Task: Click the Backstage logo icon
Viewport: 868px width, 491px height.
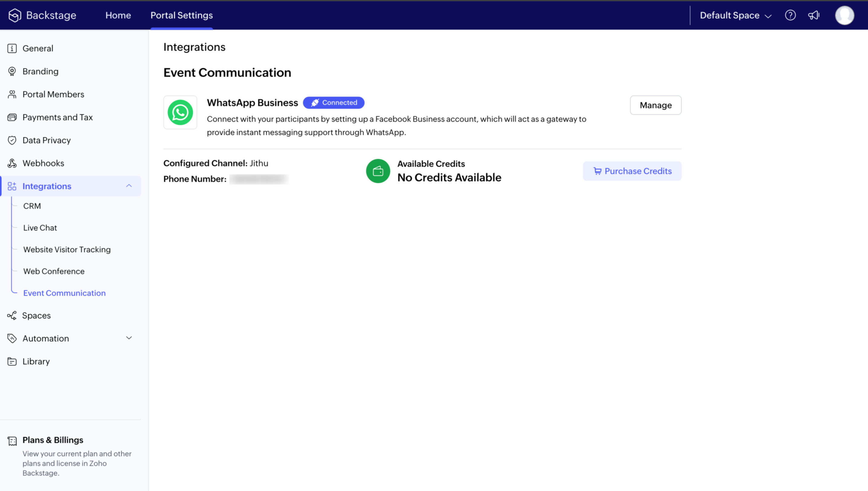Action: pos(15,15)
